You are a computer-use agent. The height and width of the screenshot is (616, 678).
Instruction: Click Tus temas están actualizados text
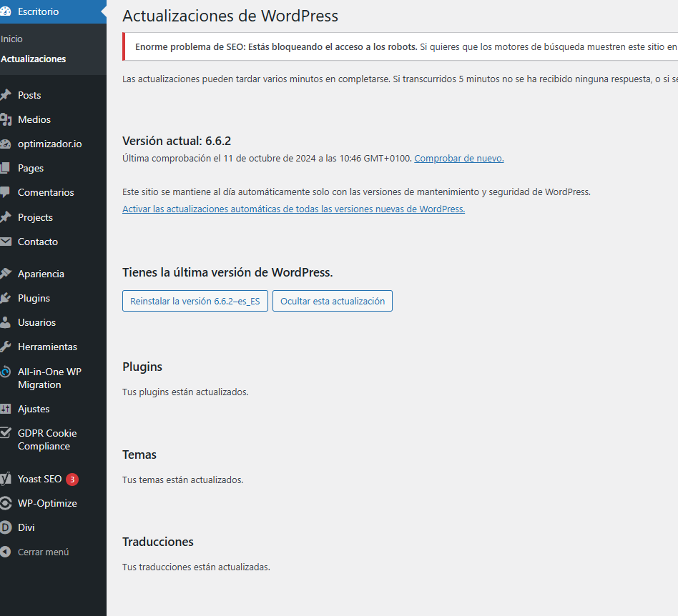click(183, 480)
